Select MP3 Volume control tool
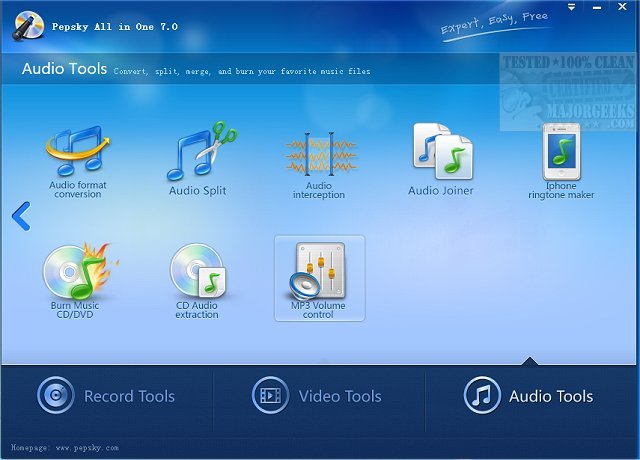This screenshot has height=460, width=640. [x=320, y=278]
